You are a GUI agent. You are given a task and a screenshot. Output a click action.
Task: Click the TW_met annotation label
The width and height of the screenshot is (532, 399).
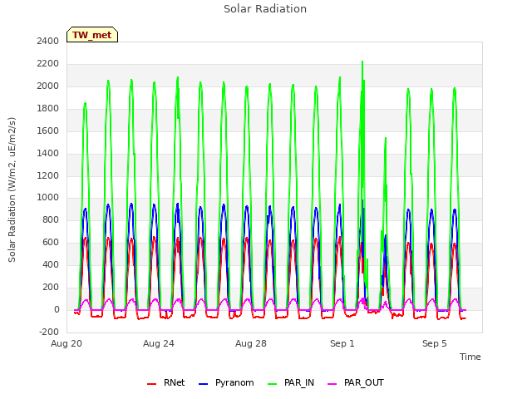pyautogui.click(x=92, y=35)
